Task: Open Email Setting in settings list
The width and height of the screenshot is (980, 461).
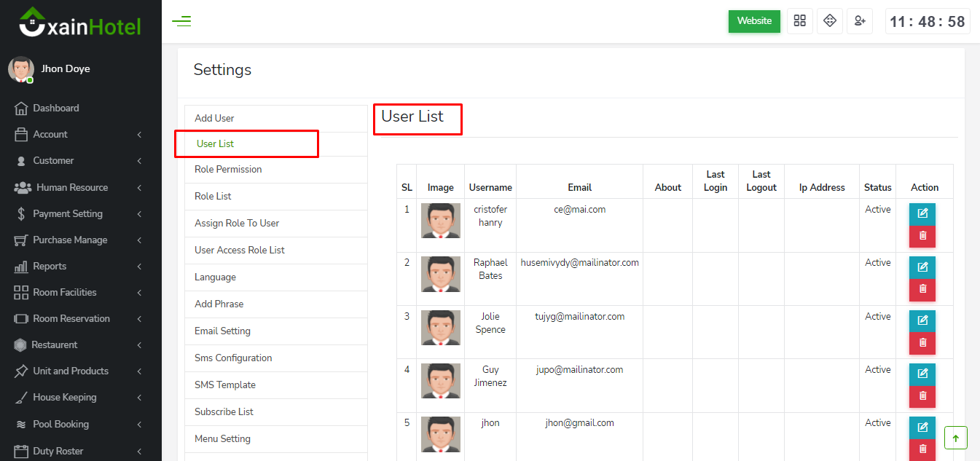Action: [x=222, y=331]
